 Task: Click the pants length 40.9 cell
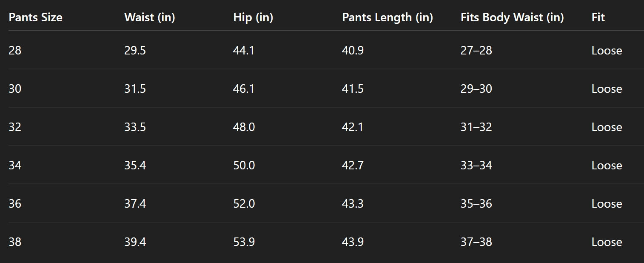353,51
